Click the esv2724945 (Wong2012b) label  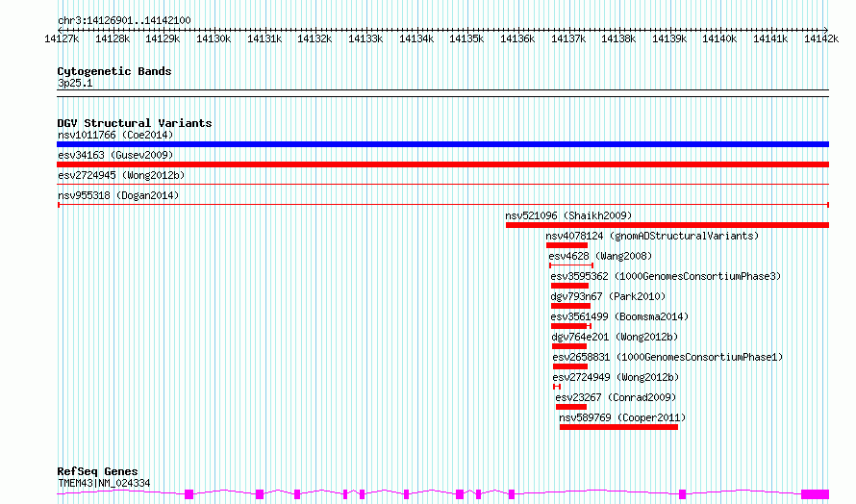tap(121, 175)
